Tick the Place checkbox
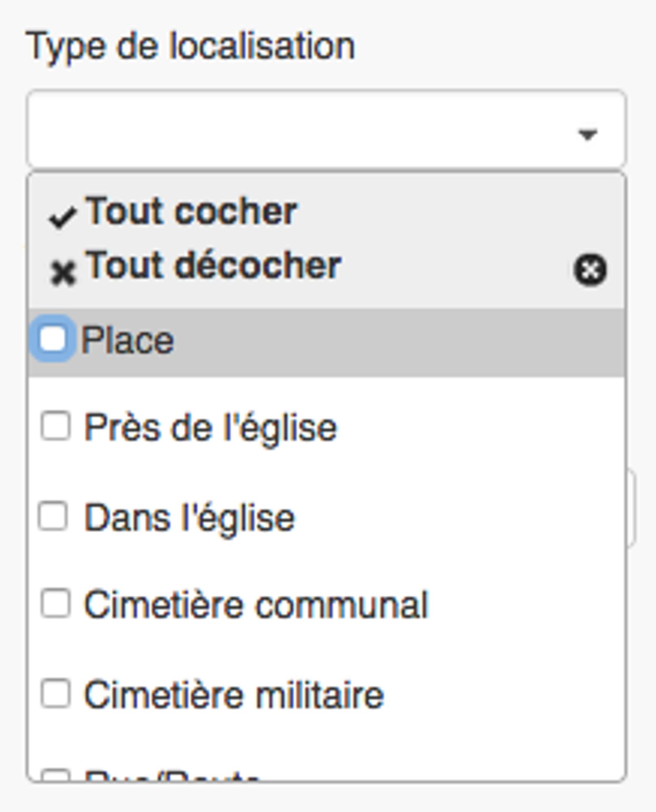This screenshot has height=812, width=656. 53,339
